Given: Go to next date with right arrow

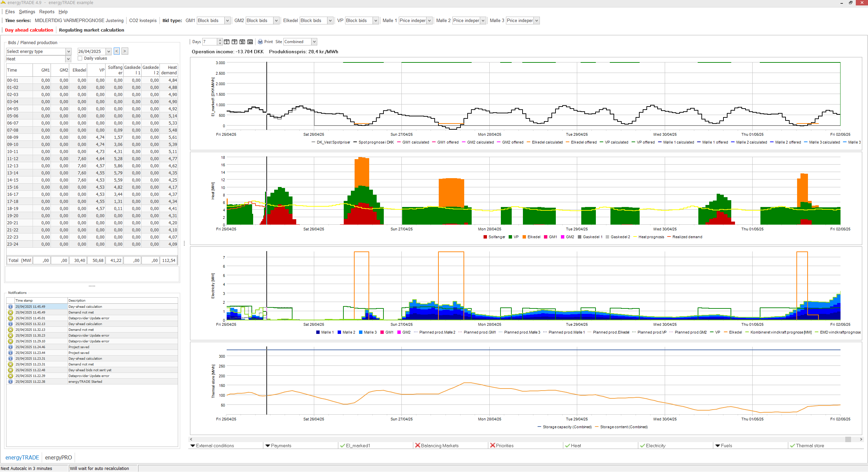Looking at the screenshot, I should click(x=125, y=51).
